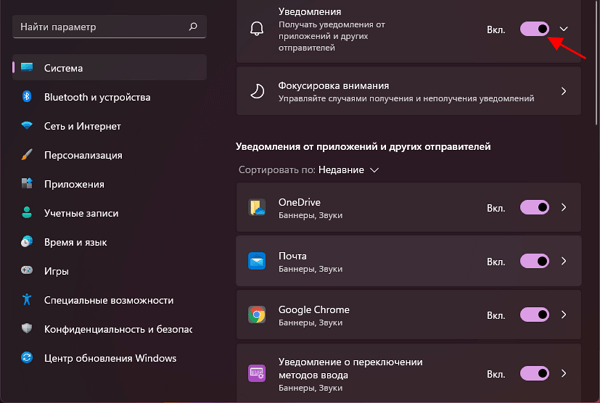Click the OneDrive app name
The width and height of the screenshot is (600, 403).
(299, 202)
